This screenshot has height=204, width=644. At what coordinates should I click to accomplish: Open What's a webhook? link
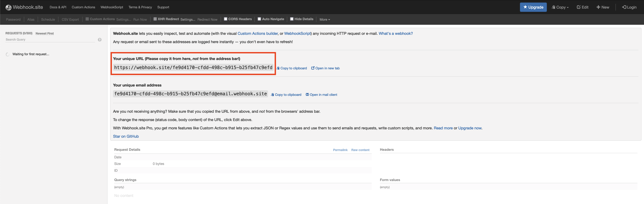[x=396, y=34]
